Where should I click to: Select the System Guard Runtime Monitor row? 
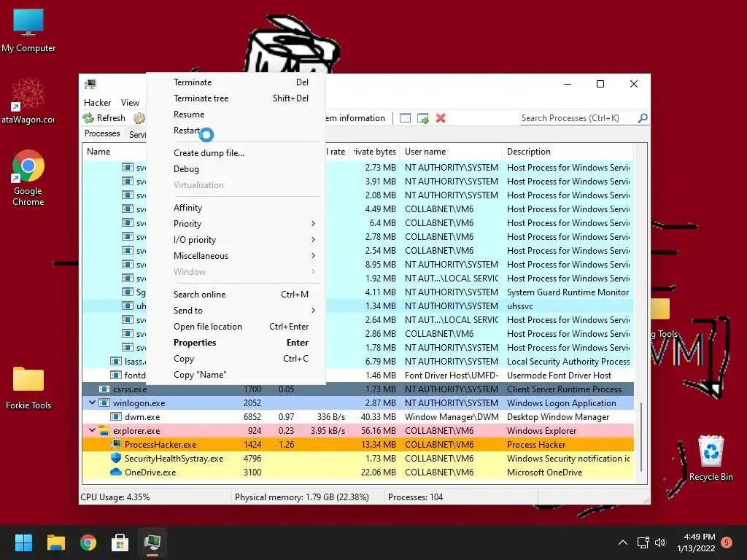(x=357, y=292)
